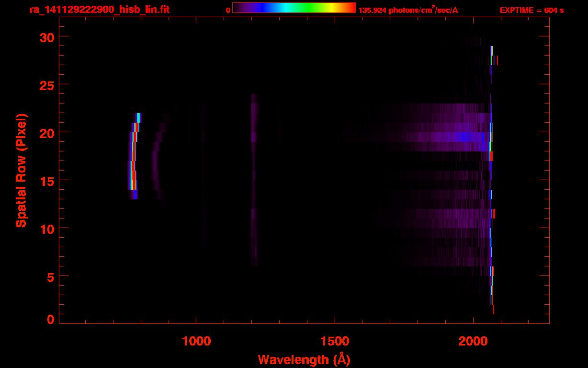
Task: Click x-axis tick label 1500
Action: pyautogui.click(x=335, y=341)
